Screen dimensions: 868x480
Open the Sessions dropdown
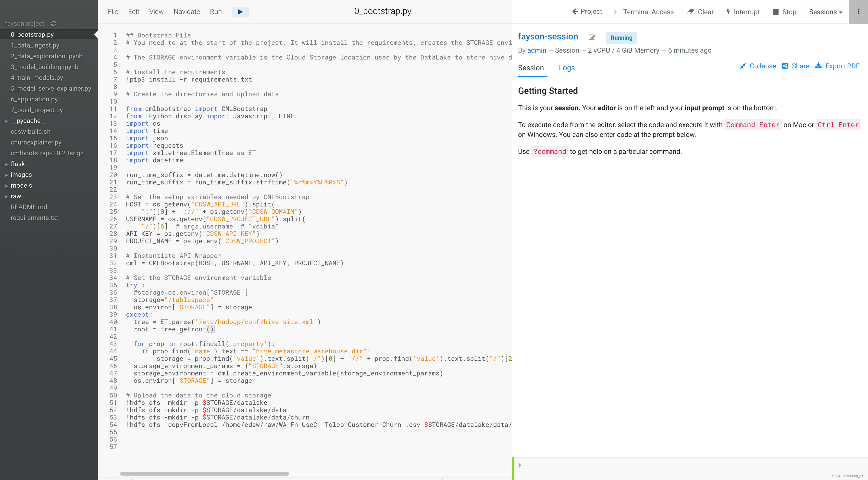826,12
